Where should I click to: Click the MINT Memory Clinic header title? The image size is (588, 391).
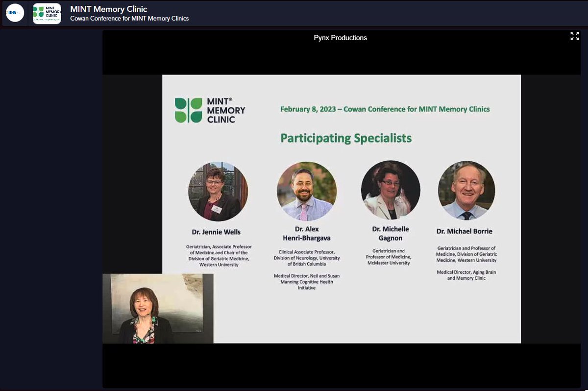pyautogui.click(x=109, y=8)
